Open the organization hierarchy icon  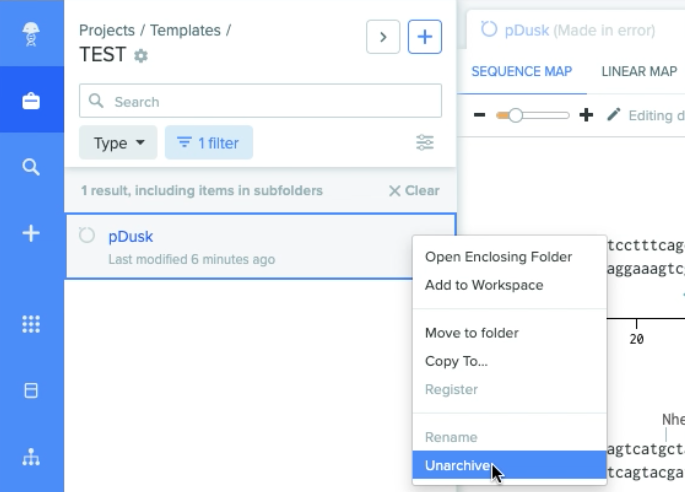tap(31, 457)
